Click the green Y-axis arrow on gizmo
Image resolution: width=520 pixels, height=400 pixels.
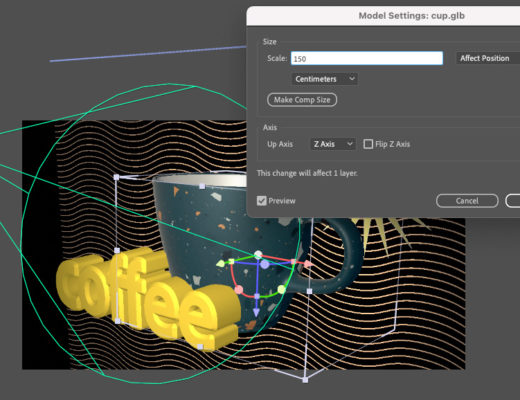[220, 264]
